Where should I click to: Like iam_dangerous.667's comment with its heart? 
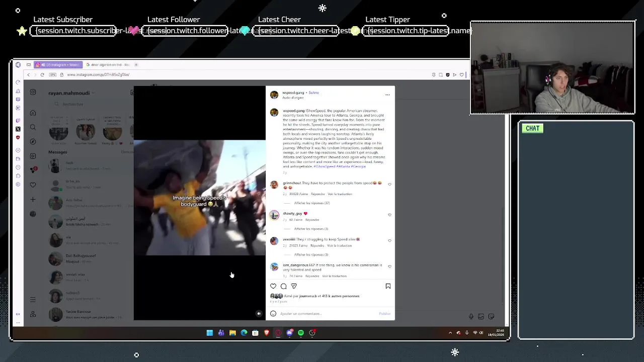[x=389, y=266]
